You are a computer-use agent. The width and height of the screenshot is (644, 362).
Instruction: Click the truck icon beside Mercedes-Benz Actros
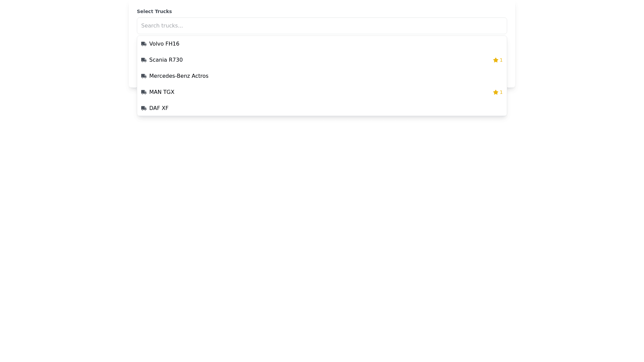point(144,76)
